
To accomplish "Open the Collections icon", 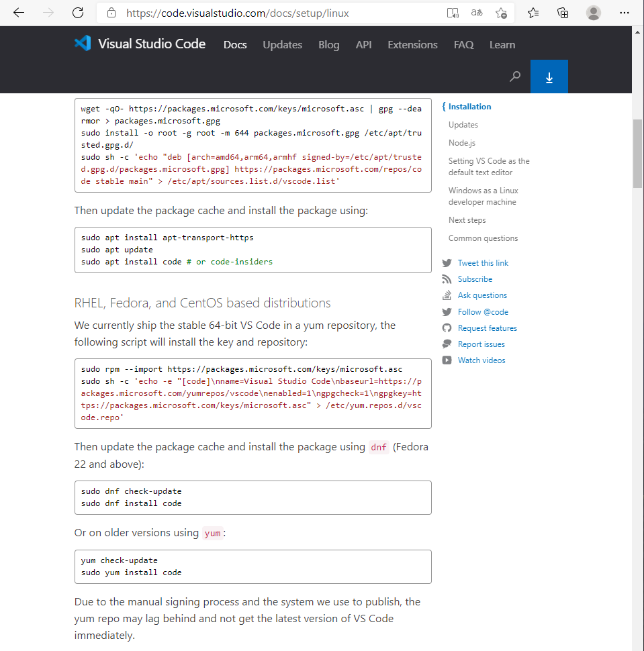I will (563, 13).
